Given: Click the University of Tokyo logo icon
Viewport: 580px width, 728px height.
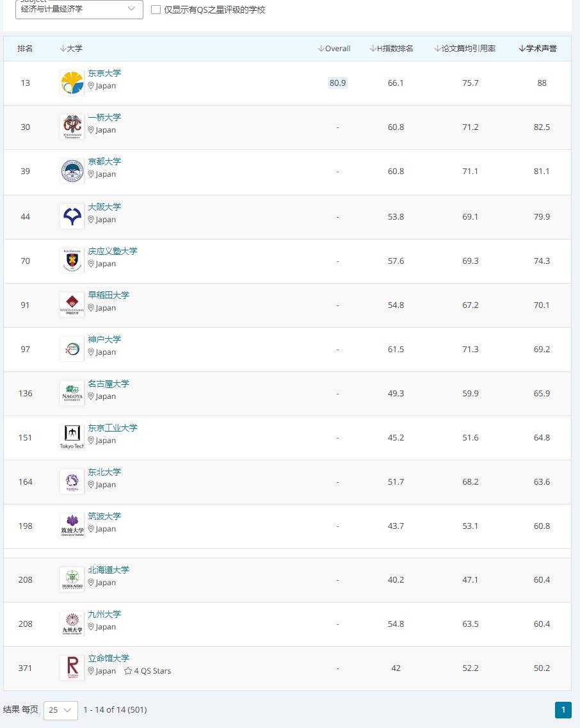Looking at the screenshot, I should pos(72,83).
